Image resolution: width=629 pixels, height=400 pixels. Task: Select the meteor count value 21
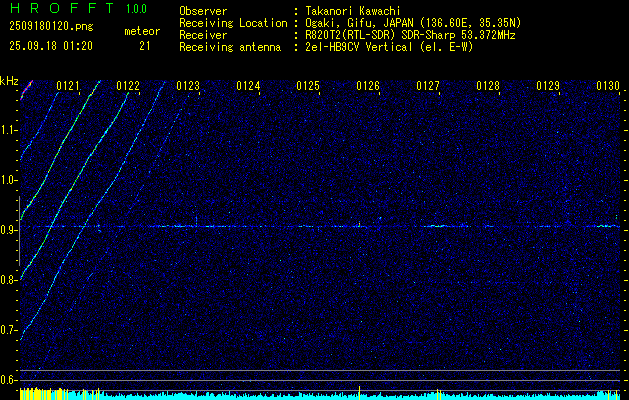coord(146,46)
